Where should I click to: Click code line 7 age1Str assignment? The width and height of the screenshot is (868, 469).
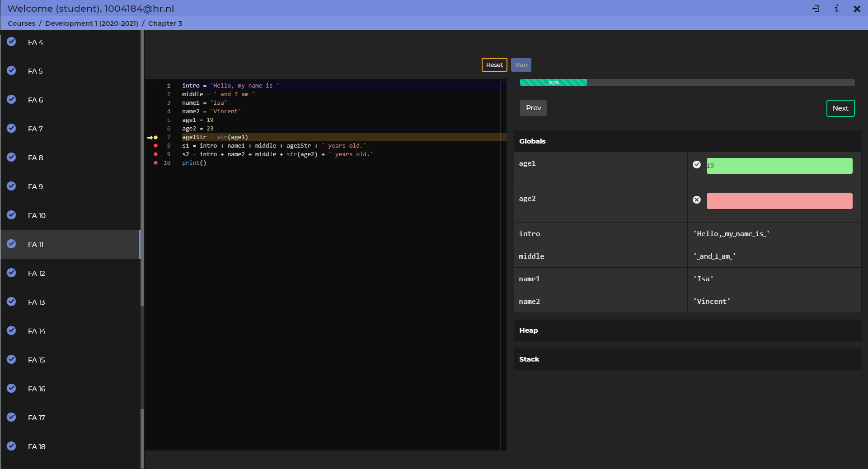tap(215, 137)
